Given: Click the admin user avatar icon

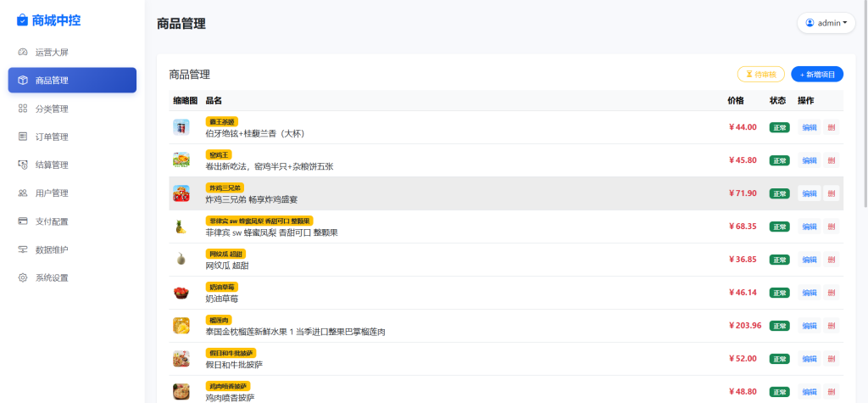Looking at the screenshot, I should tap(810, 23).
